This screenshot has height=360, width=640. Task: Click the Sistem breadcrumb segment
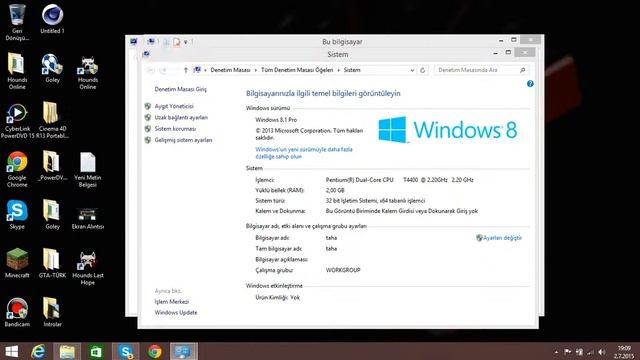[352, 70]
